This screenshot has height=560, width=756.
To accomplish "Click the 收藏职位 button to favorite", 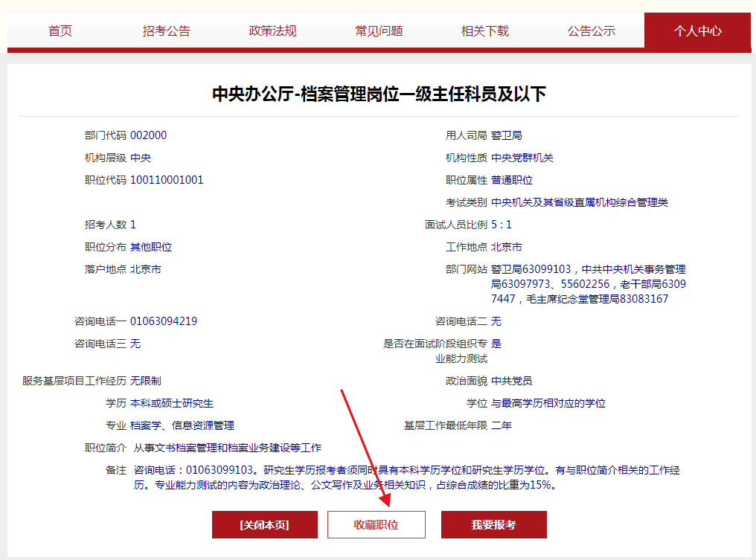I will pyautogui.click(x=377, y=524).
